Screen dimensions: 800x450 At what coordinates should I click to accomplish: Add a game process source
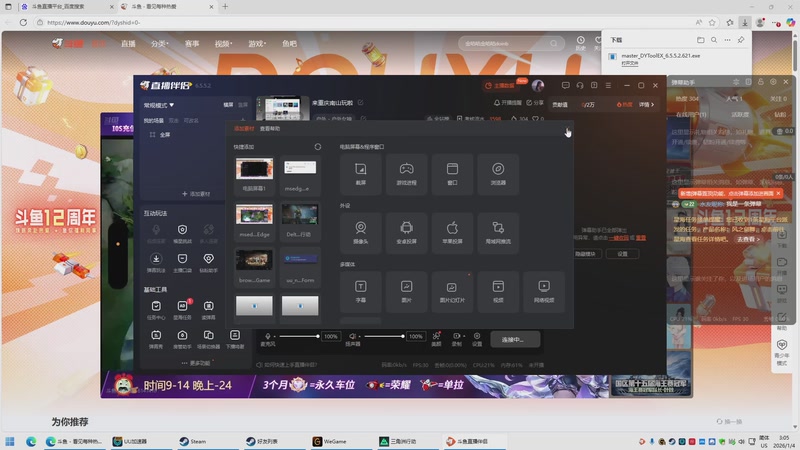pos(406,174)
